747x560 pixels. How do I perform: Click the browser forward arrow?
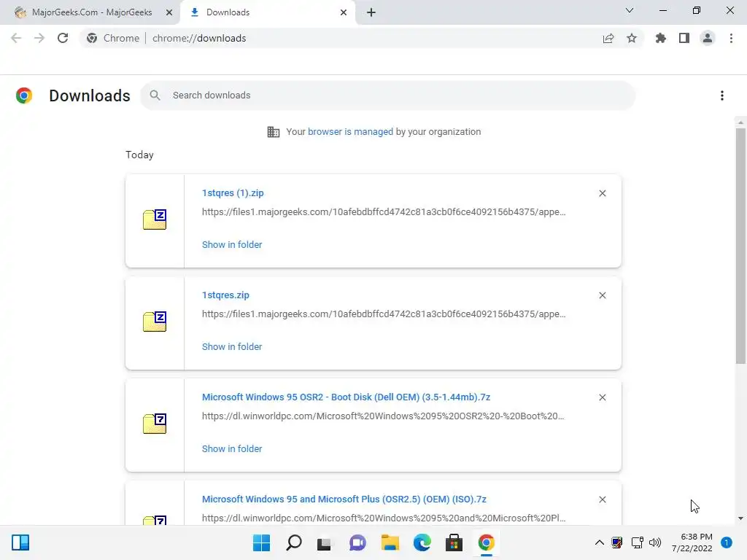(39, 38)
